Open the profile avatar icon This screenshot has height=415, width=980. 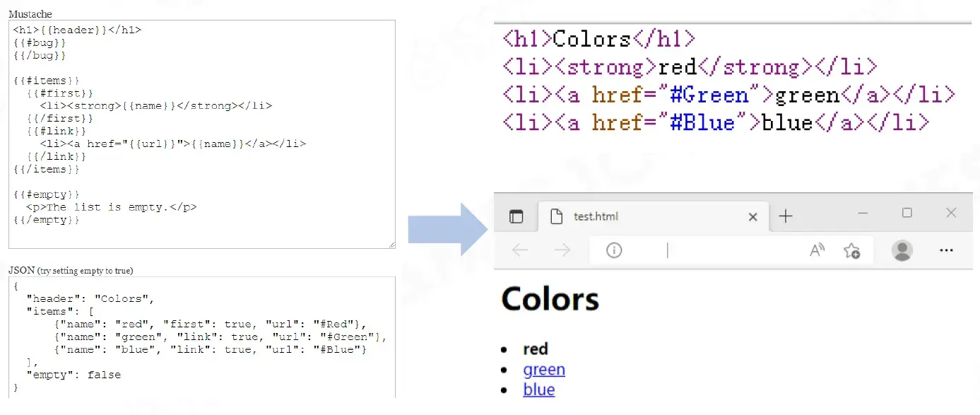tap(902, 250)
